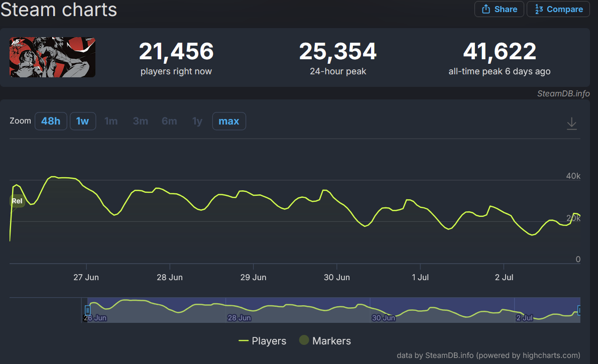598x364 pixels.
Task: Click the 2 Jul axis label on main chart
Action: point(504,277)
